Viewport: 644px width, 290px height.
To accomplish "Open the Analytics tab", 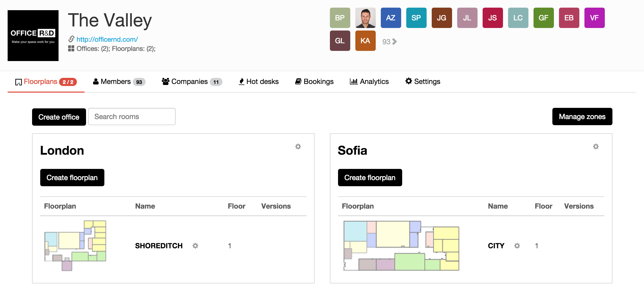I will 369,82.
